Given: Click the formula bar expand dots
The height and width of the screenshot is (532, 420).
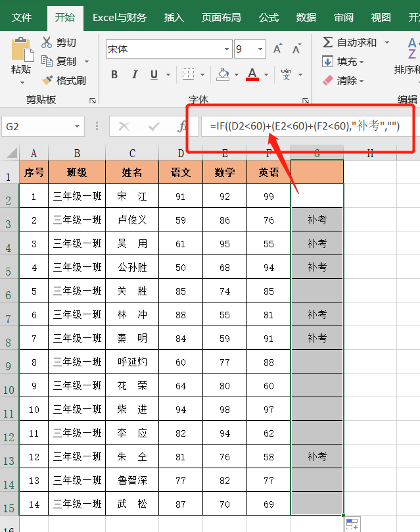Looking at the screenshot, I should [97, 126].
